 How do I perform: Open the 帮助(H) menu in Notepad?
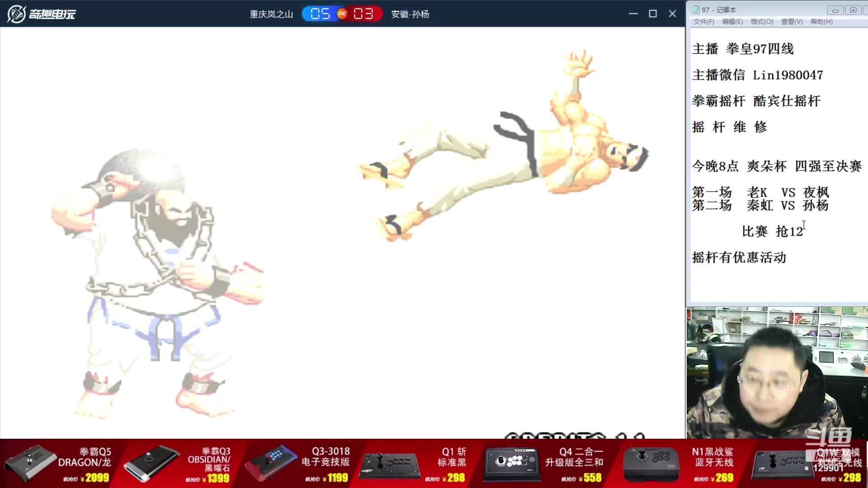tap(822, 22)
